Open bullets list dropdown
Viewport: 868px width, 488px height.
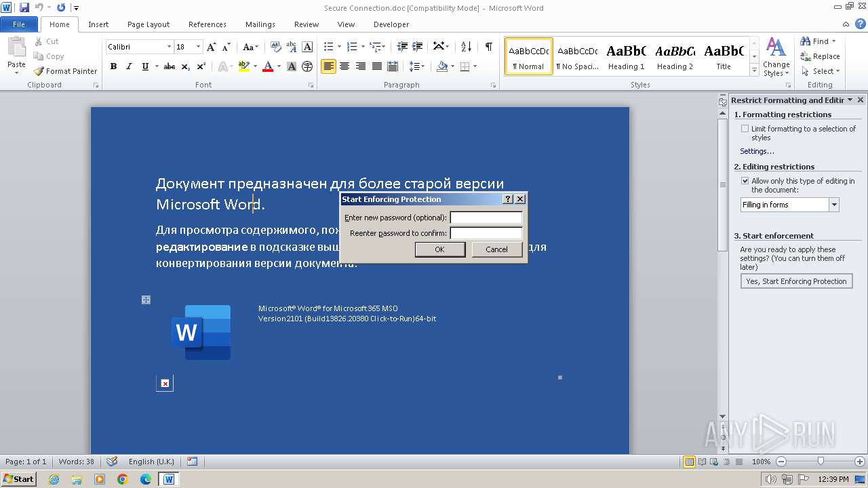coord(338,47)
